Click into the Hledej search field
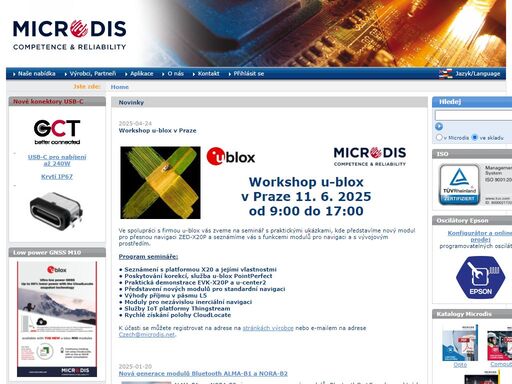Screen dimensions: 512x384 pos(473,115)
